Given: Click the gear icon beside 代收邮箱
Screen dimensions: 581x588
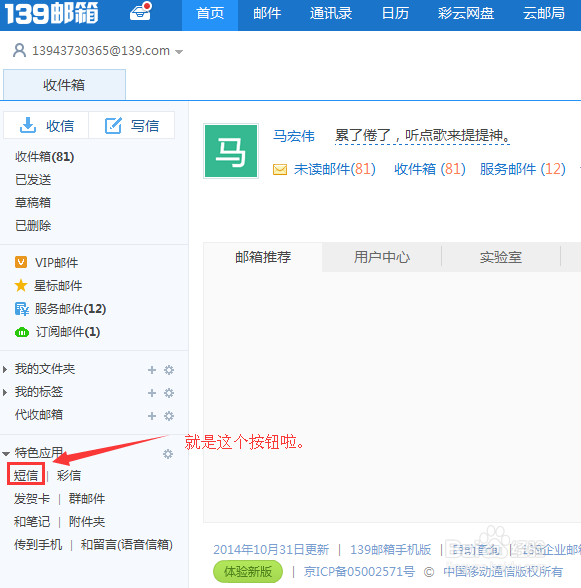Looking at the screenshot, I should [169, 416].
